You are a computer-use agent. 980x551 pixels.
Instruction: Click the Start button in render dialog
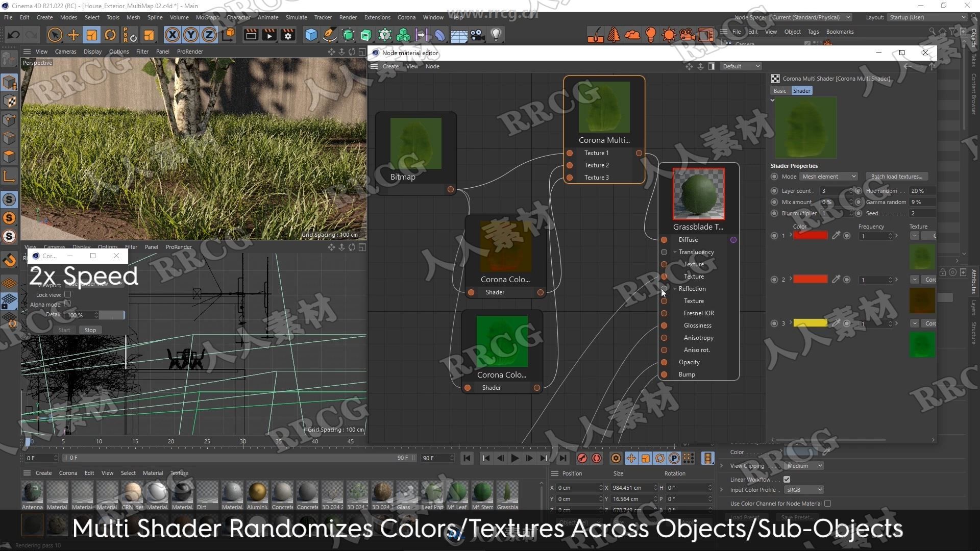pyautogui.click(x=64, y=330)
